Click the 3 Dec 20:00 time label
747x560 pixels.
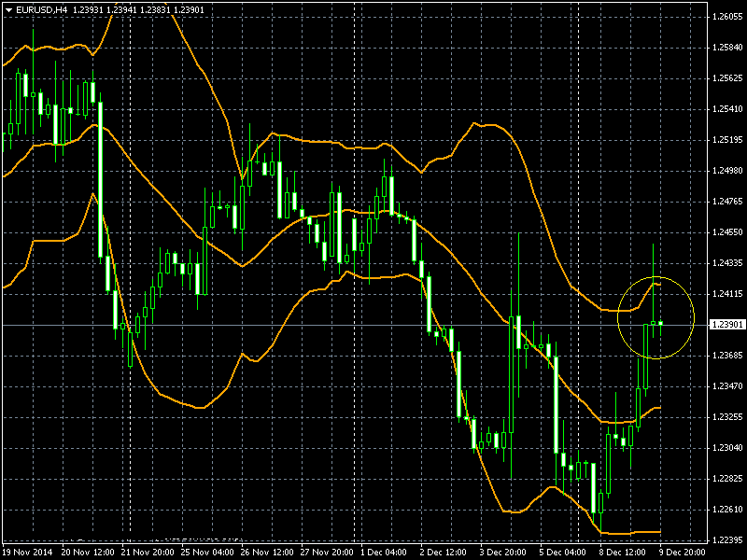coord(503,553)
